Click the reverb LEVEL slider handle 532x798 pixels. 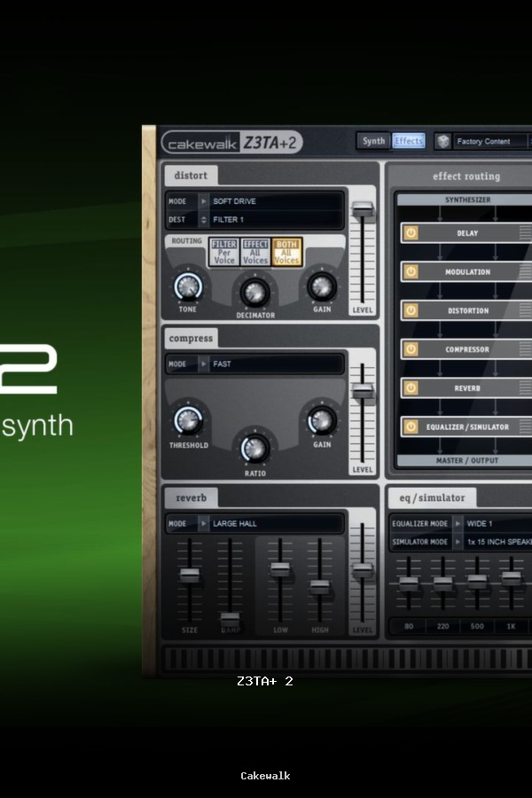click(x=363, y=570)
